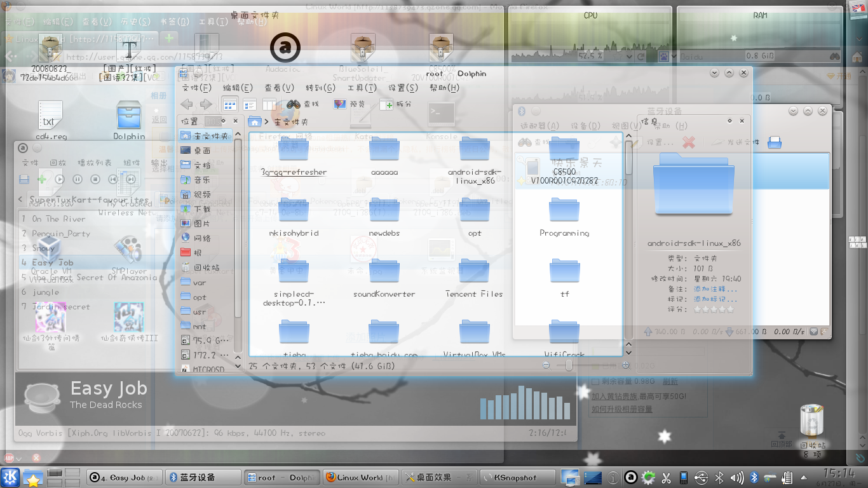Viewport: 868px width, 488px height.
Task: Open the 设置(S) menu in Dolphin
Action: (403, 88)
